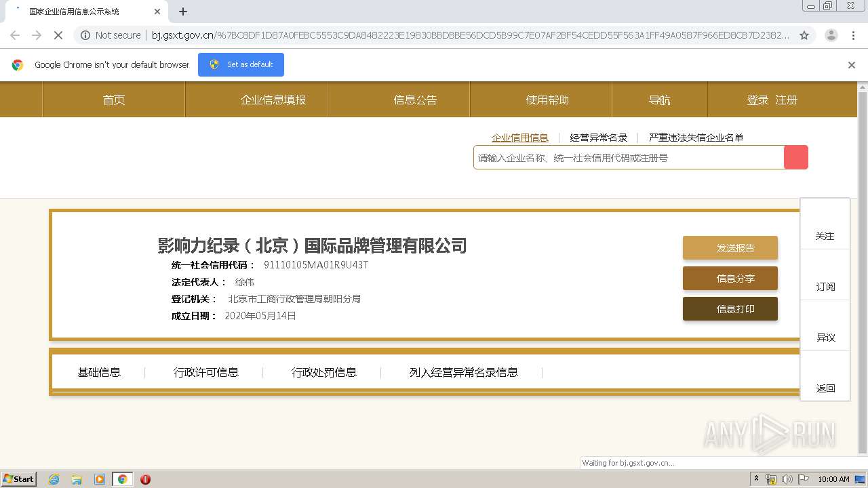This screenshot has height=488, width=868.
Task: Click the 10:00 AM taskbar clock
Action: [833, 479]
